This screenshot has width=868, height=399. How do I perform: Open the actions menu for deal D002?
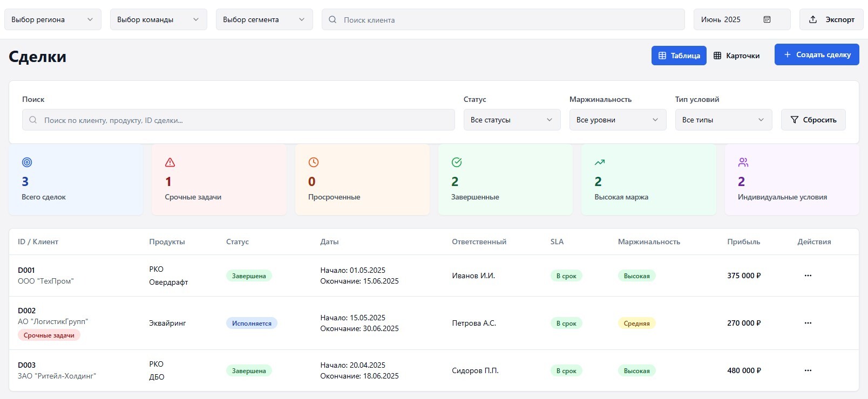pos(808,323)
